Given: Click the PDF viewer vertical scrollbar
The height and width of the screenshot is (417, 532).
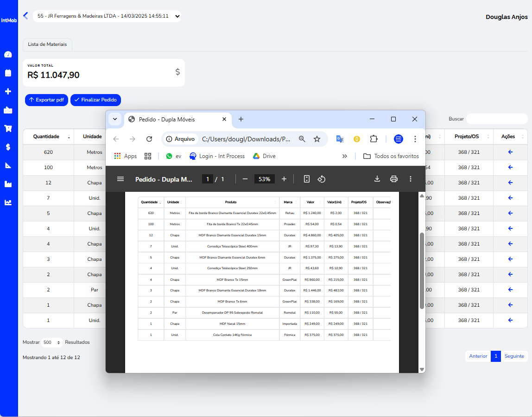Looking at the screenshot, I should (x=422, y=271).
